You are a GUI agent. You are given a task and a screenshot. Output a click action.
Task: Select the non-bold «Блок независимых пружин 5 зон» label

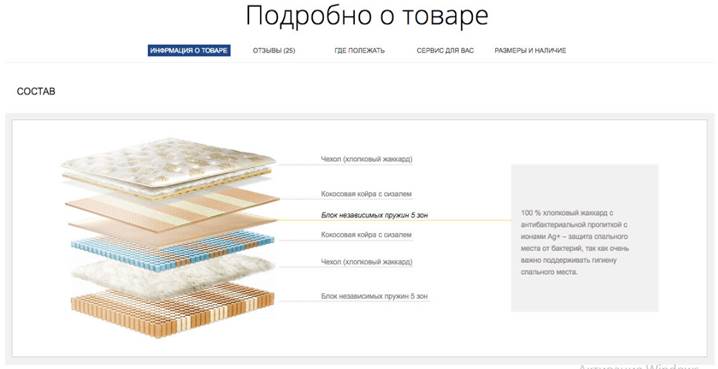(374, 297)
